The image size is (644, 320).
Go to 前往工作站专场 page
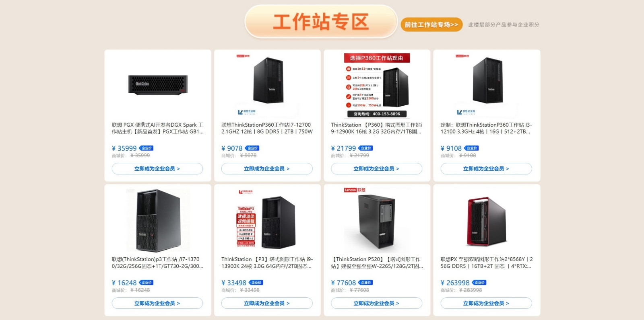tap(431, 25)
